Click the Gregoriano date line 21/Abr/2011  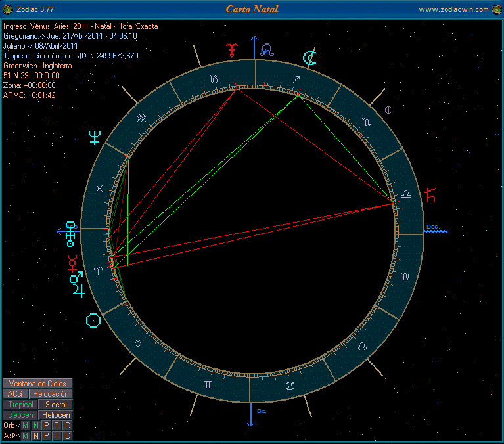click(70, 36)
